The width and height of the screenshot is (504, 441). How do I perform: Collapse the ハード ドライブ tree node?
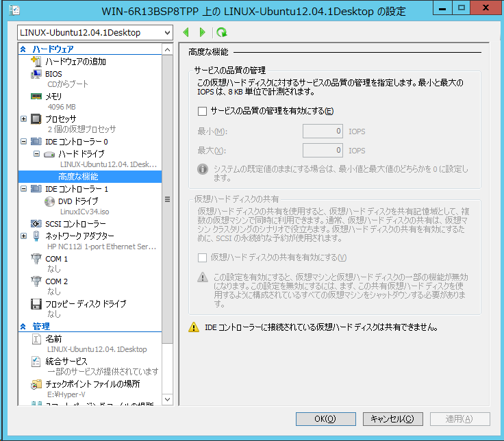(37, 154)
